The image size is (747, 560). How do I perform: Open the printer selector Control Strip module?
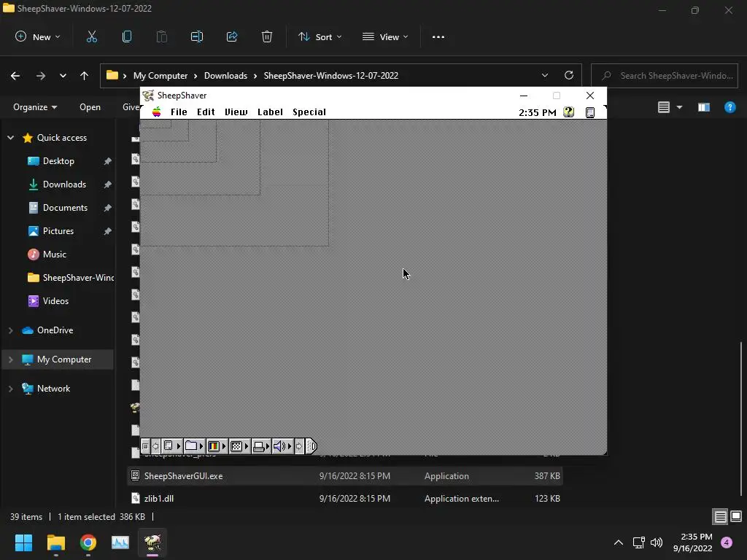pos(261,446)
